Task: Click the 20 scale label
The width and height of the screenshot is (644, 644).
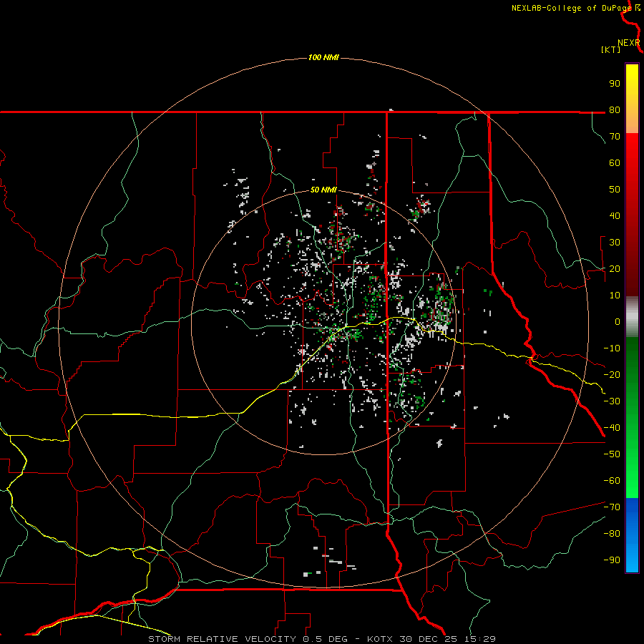Action: point(615,268)
